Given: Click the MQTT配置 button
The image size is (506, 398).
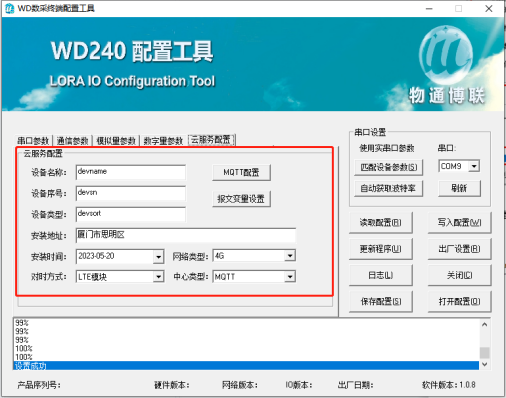Looking at the screenshot, I should [241, 172].
